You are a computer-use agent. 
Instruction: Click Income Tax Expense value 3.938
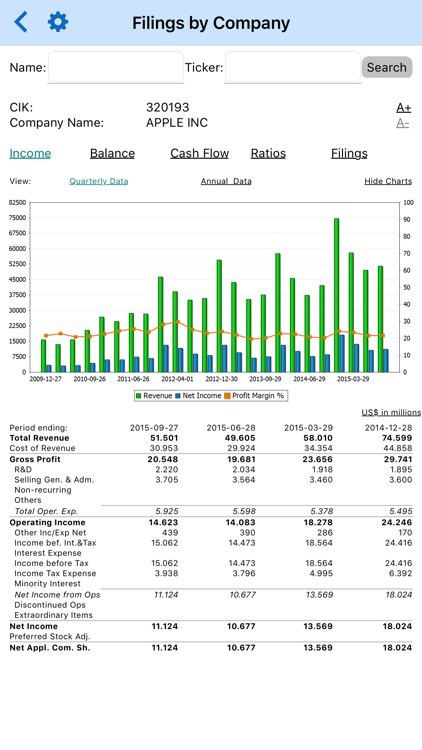[166, 573]
